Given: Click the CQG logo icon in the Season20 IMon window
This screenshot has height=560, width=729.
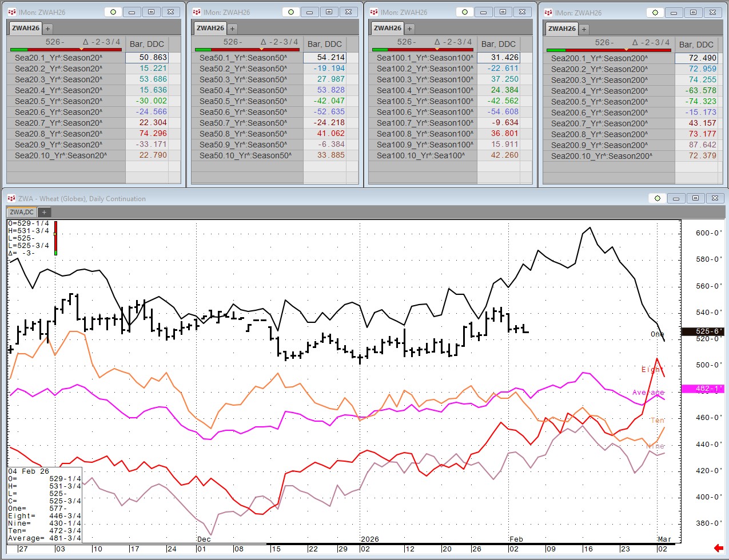Looking at the screenshot, I should 12,12.
